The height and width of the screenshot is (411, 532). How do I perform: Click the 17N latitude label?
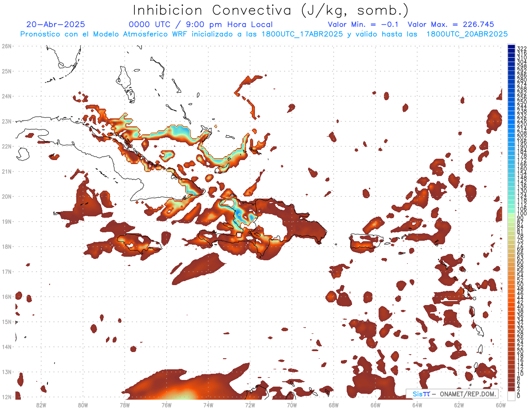(x=7, y=271)
